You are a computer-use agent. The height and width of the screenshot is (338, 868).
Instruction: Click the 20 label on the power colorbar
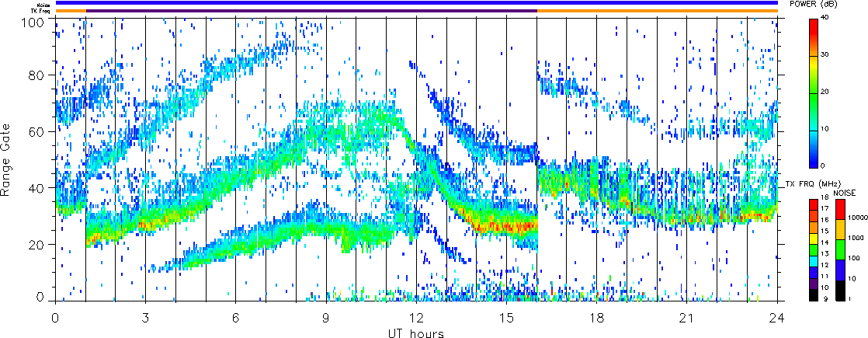(825, 92)
